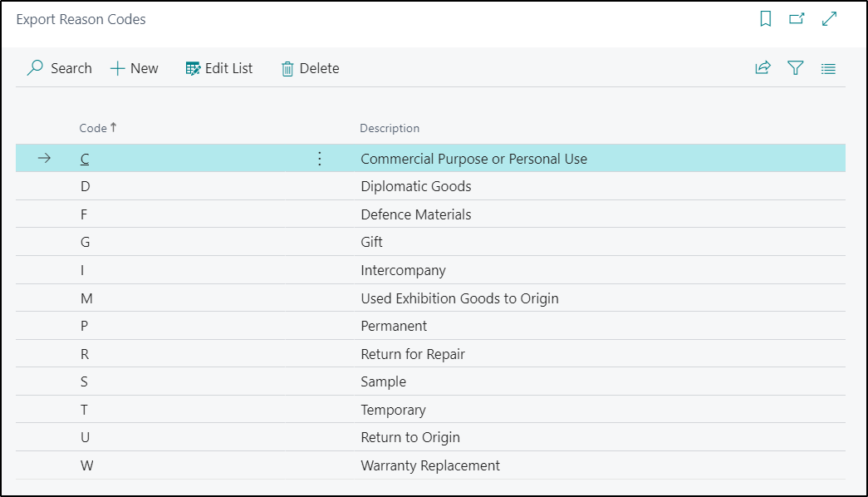Click the Delete action

(x=311, y=68)
